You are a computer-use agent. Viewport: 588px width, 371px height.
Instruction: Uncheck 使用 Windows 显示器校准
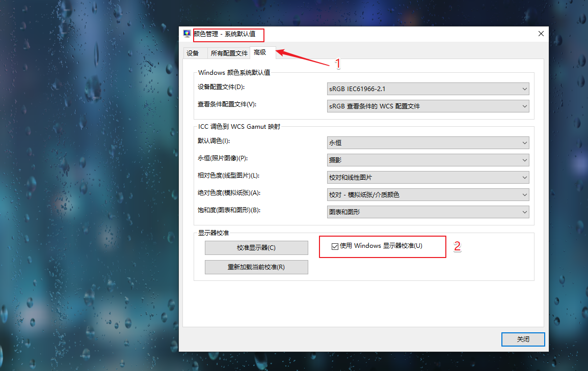tap(335, 246)
